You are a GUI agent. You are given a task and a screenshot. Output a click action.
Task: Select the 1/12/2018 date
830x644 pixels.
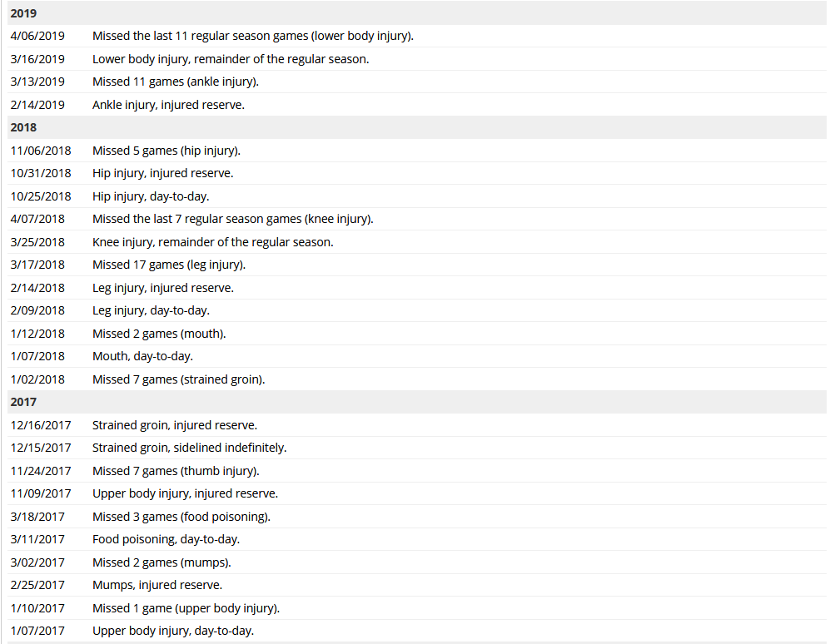coord(37,334)
